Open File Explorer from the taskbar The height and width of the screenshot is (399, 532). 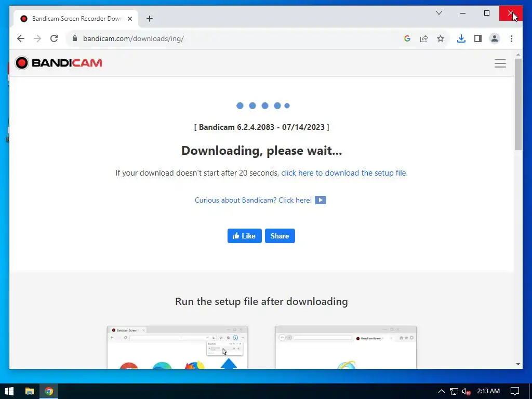(x=30, y=391)
